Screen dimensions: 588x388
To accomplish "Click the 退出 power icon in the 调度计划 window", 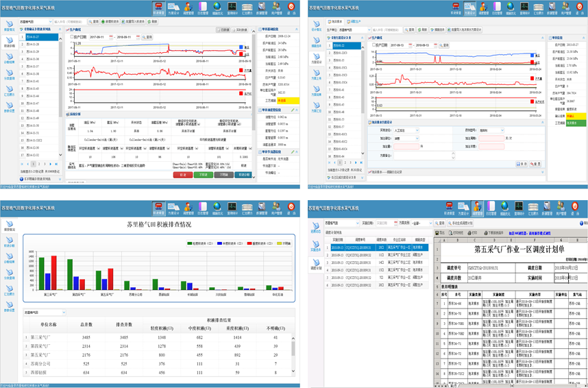I will click(x=574, y=206).
